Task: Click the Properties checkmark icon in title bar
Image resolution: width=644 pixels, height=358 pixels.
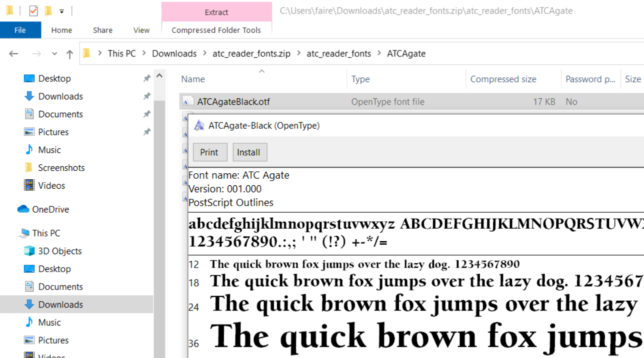Action: 33,10
